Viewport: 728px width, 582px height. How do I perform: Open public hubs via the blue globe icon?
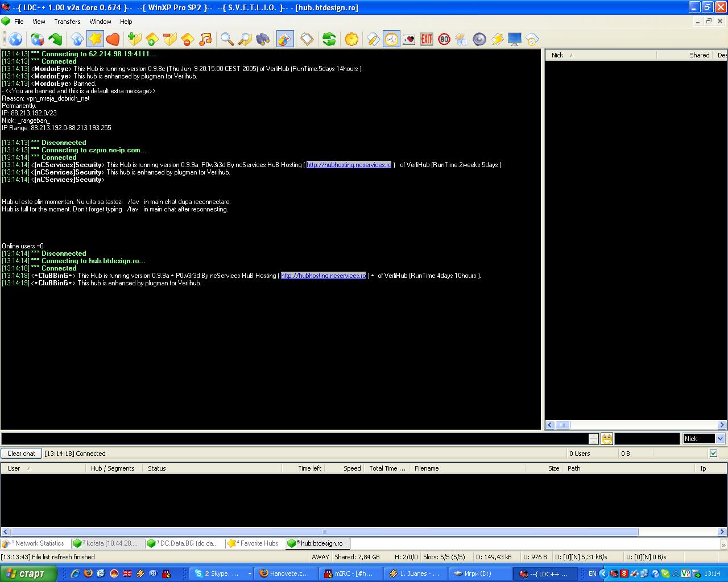pyautogui.click(x=15, y=39)
